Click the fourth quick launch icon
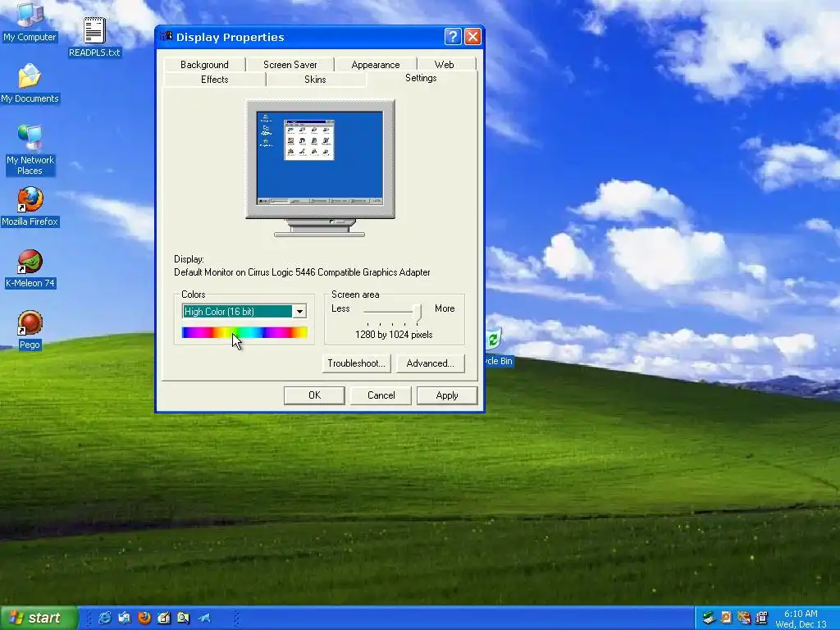Viewport: 840px width, 630px height. [x=164, y=618]
